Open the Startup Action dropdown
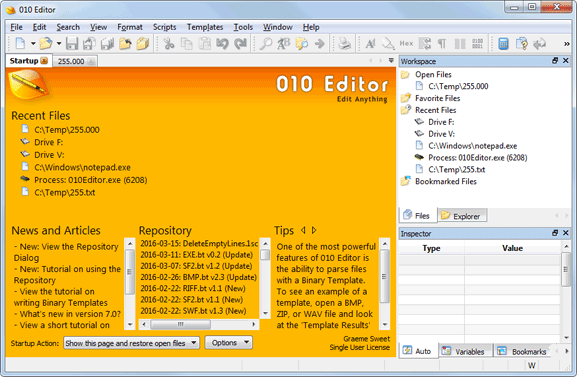 coord(131,343)
